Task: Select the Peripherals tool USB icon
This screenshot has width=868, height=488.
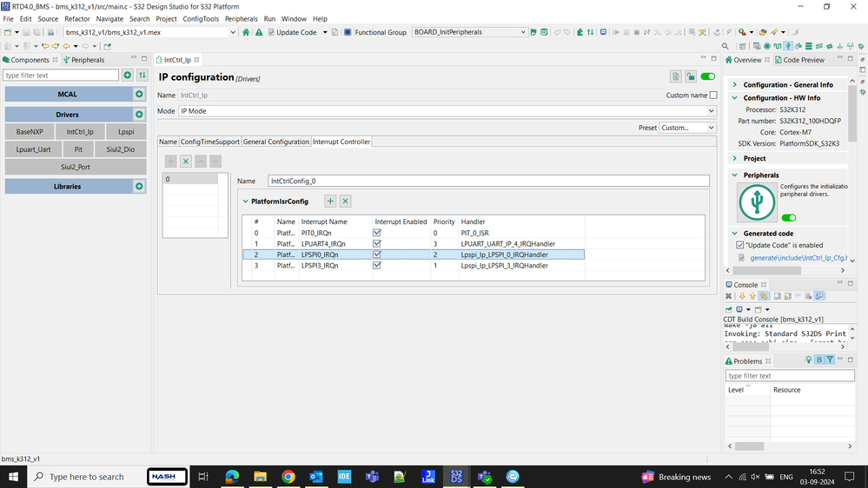Action: [788, 47]
